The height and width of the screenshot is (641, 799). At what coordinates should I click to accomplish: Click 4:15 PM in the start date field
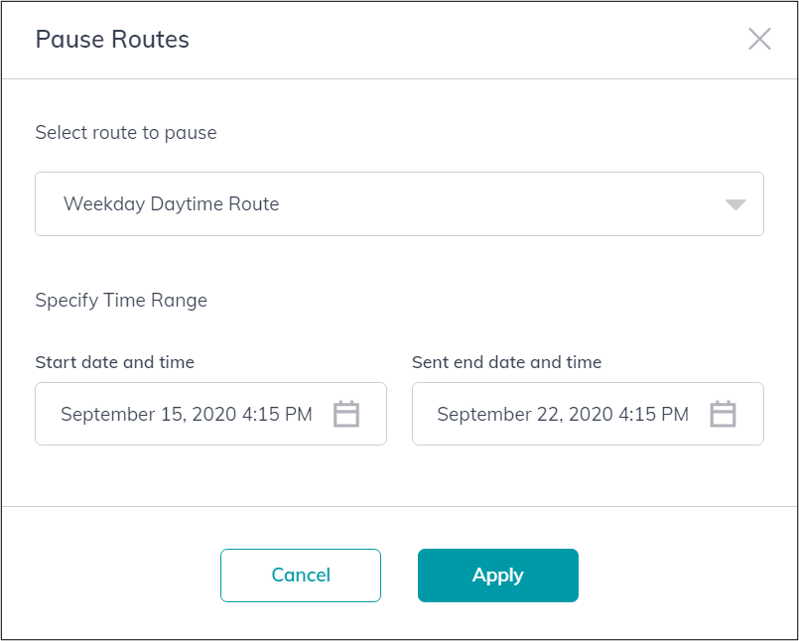point(277,414)
